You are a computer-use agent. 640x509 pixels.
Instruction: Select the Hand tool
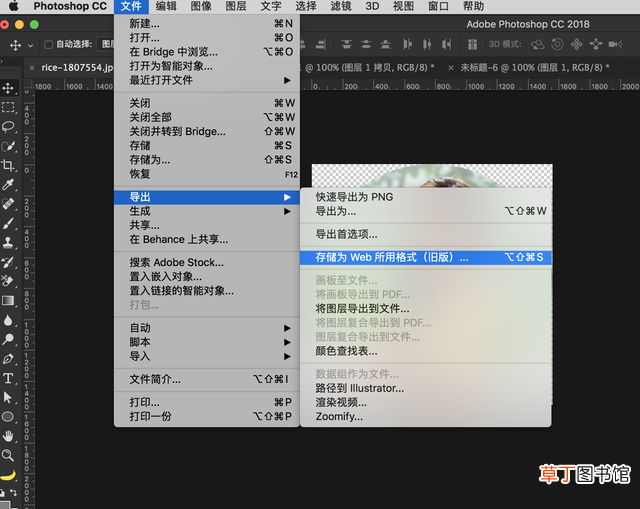8,436
